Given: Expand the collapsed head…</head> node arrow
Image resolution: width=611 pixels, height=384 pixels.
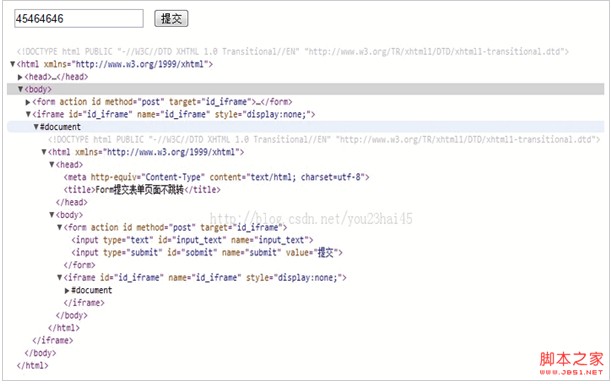Looking at the screenshot, I should 20,77.
